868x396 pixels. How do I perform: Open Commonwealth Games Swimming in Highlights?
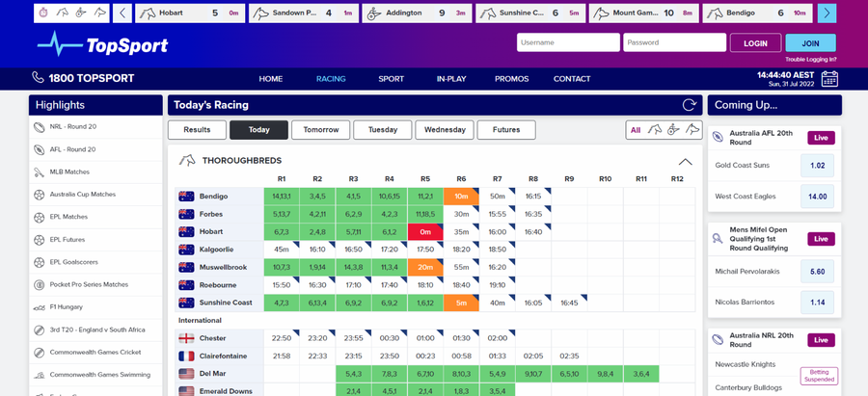pos(95,375)
